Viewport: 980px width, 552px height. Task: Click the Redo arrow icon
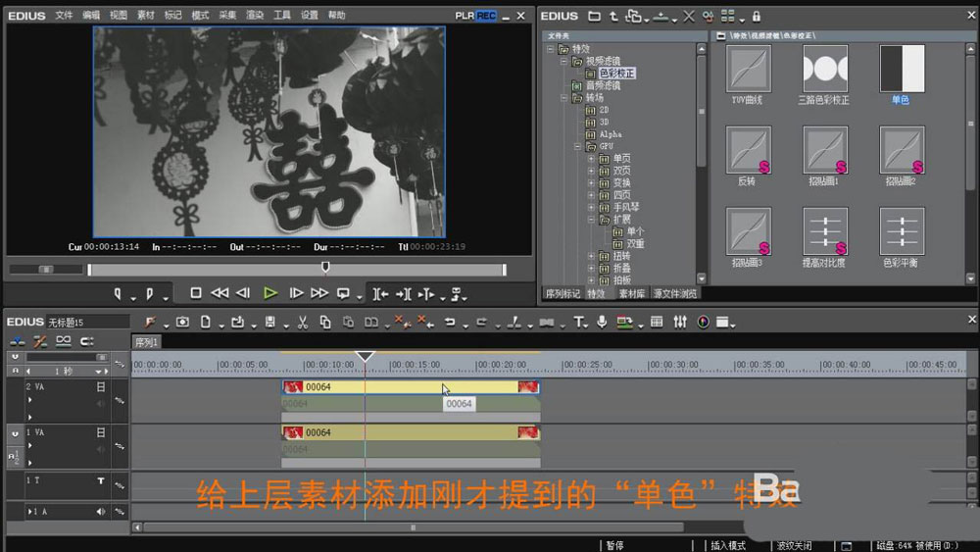[481, 322]
